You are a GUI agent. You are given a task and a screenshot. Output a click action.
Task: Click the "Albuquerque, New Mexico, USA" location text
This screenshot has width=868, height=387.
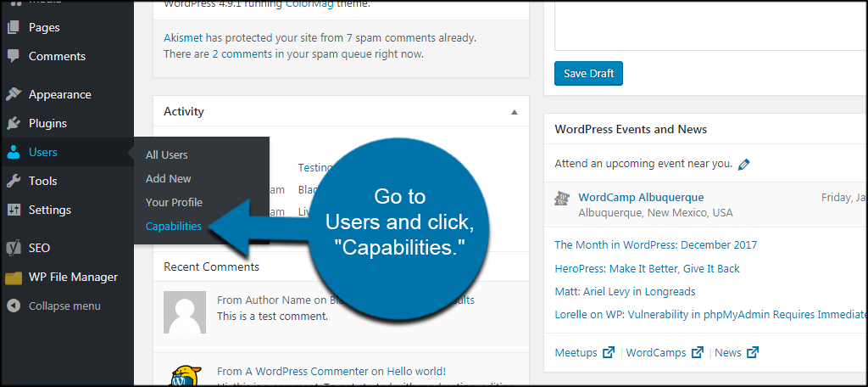[655, 213]
